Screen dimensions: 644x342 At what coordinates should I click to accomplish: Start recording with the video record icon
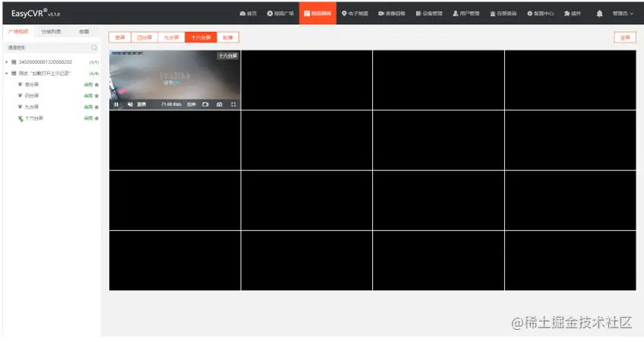click(x=205, y=104)
